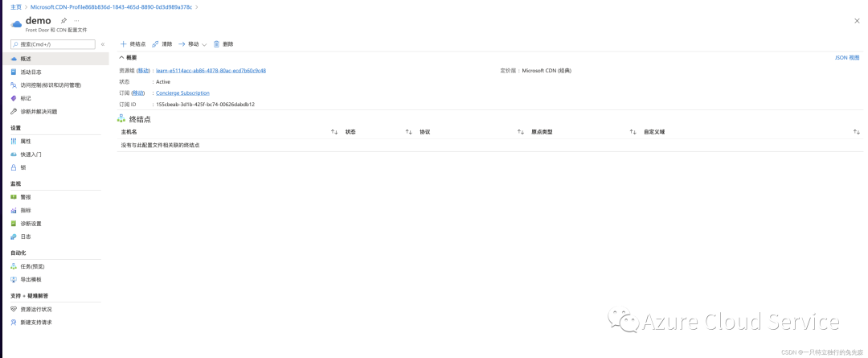868x358 pixels.
Task: Click 移动 link next to 订阅
Action: pyautogui.click(x=138, y=93)
